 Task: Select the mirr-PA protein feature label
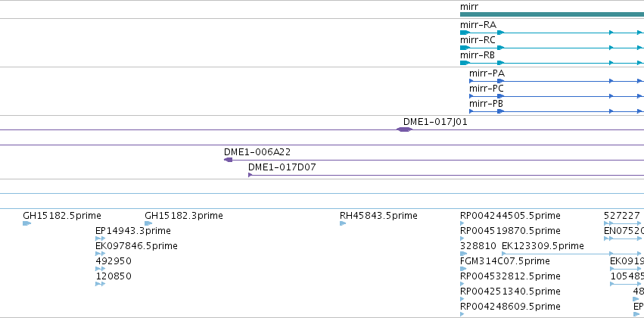(487, 73)
